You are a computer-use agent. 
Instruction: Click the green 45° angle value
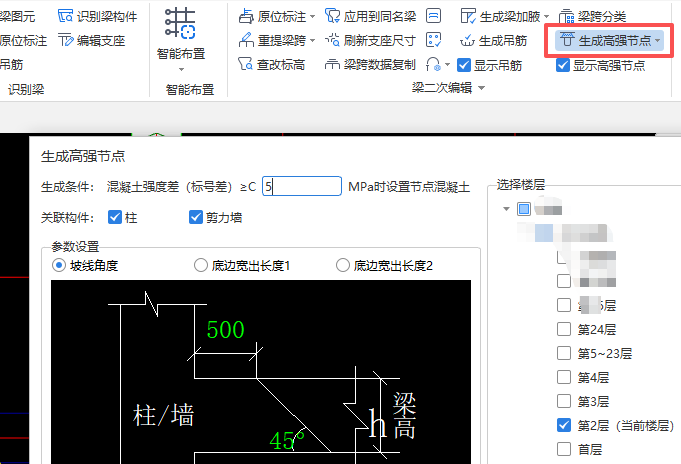click(x=286, y=440)
